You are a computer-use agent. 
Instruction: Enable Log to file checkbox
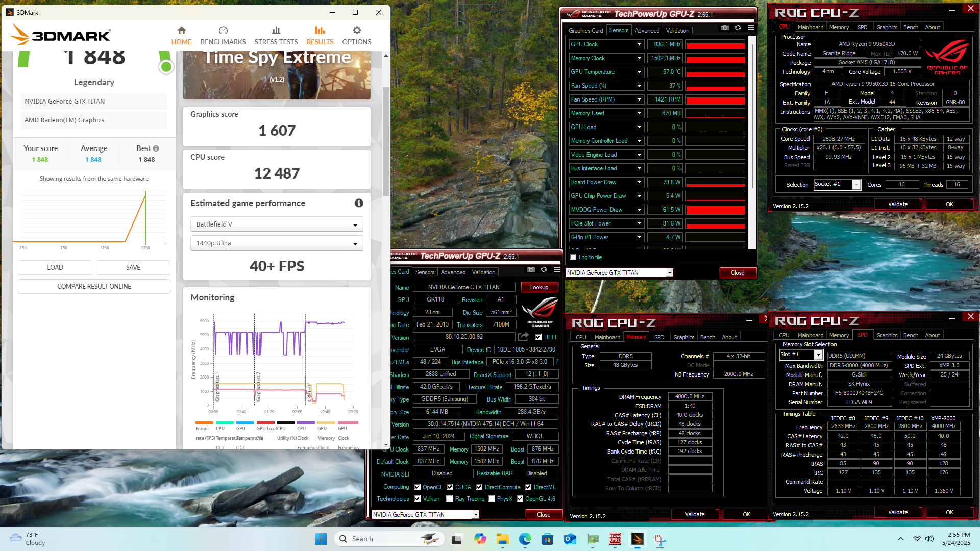[x=573, y=257]
